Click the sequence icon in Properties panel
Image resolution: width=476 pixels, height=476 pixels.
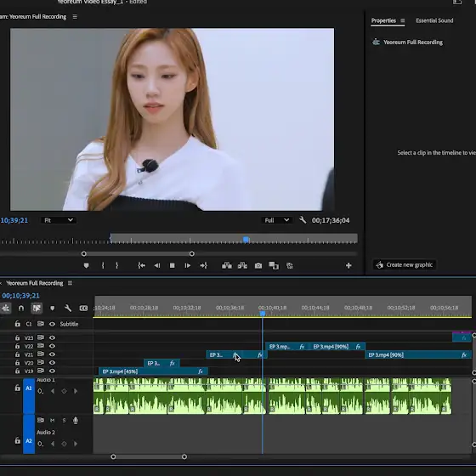pos(376,42)
